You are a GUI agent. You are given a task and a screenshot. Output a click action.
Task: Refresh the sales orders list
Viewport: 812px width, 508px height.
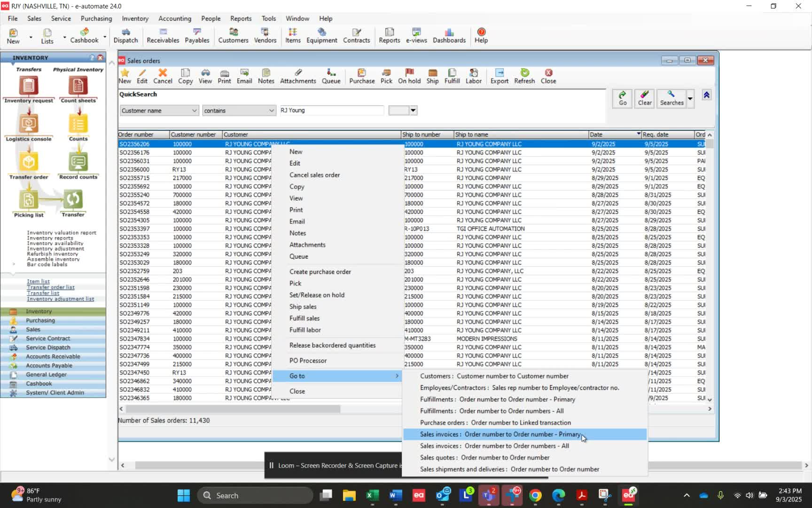click(x=524, y=76)
